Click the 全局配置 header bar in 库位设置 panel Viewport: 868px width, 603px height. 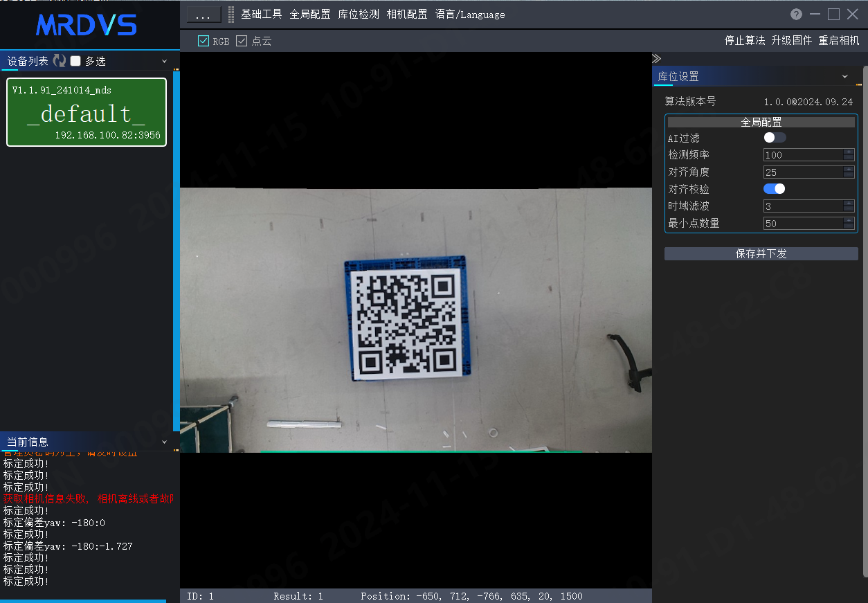click(x=761, y=122)
